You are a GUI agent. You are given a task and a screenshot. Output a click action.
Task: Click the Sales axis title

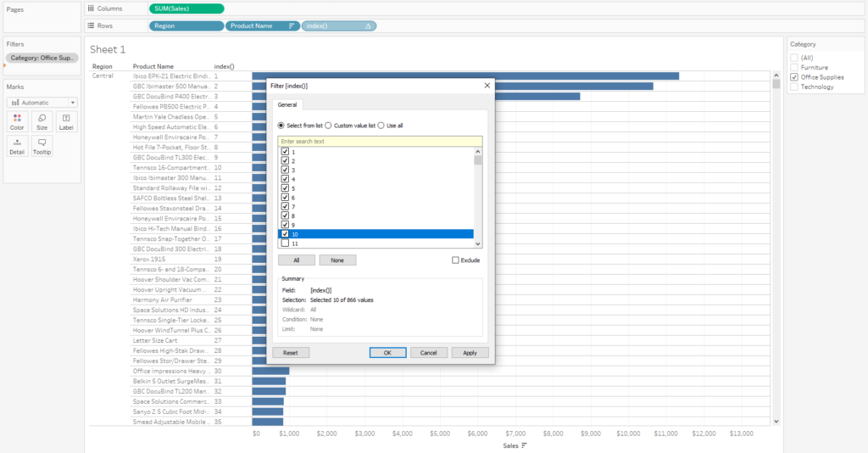pos(510,445)
